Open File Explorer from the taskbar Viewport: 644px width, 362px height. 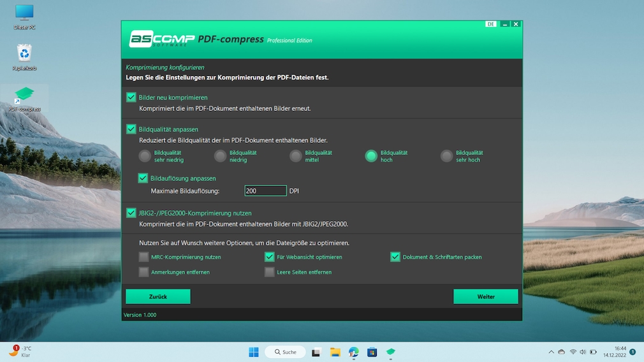[335, 352]
